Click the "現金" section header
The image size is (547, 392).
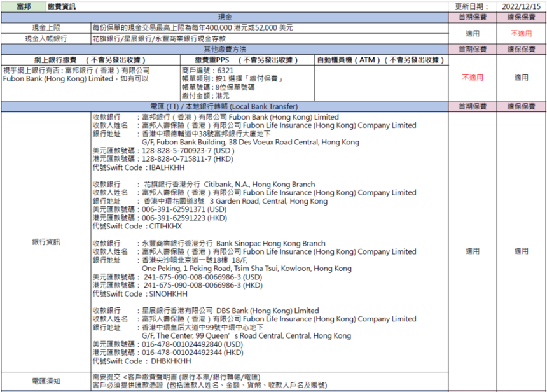click(225, 17)
